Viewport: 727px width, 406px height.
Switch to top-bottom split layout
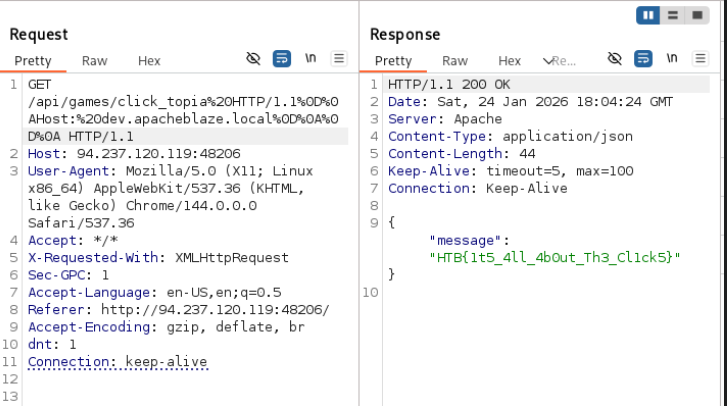pos(673,16)
